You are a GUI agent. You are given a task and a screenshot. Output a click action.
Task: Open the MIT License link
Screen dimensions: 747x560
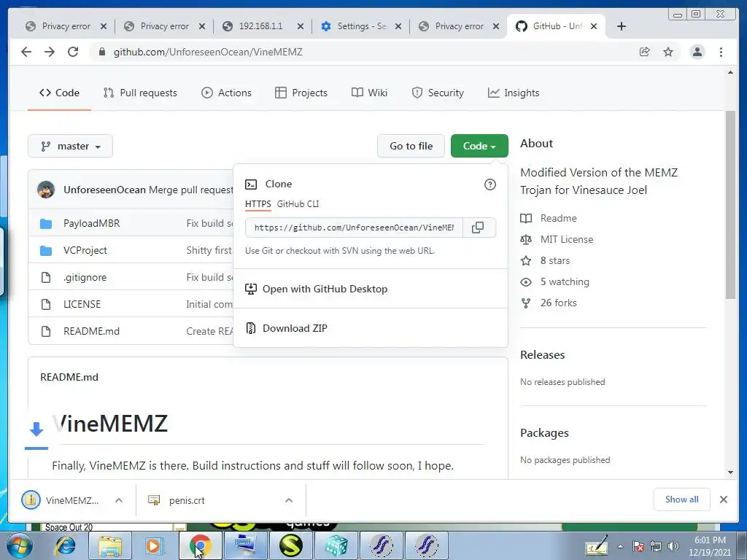[566, 239]
